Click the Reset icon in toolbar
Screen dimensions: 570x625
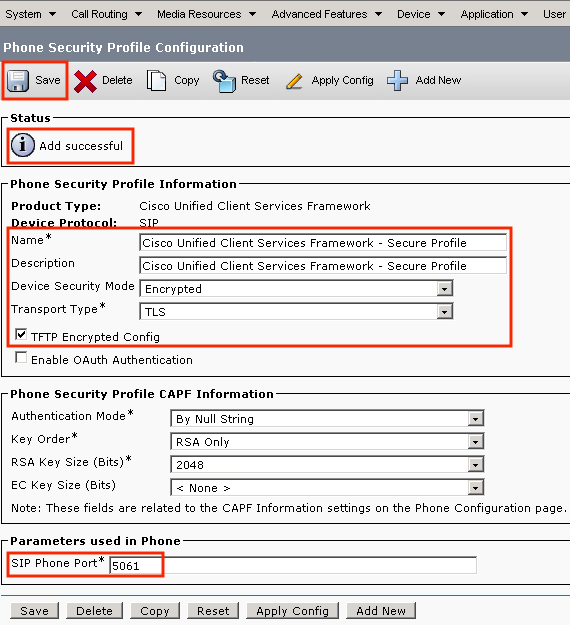point(224,81)
